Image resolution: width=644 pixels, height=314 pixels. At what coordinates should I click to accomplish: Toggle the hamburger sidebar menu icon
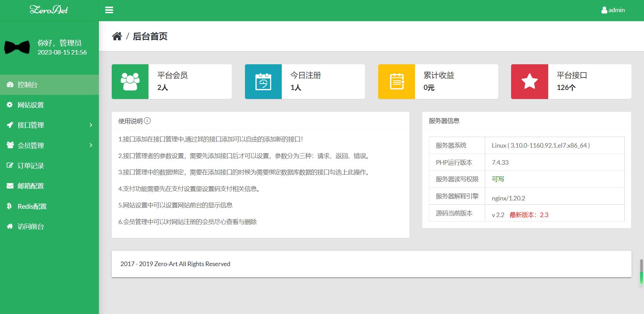coord(109,10)
